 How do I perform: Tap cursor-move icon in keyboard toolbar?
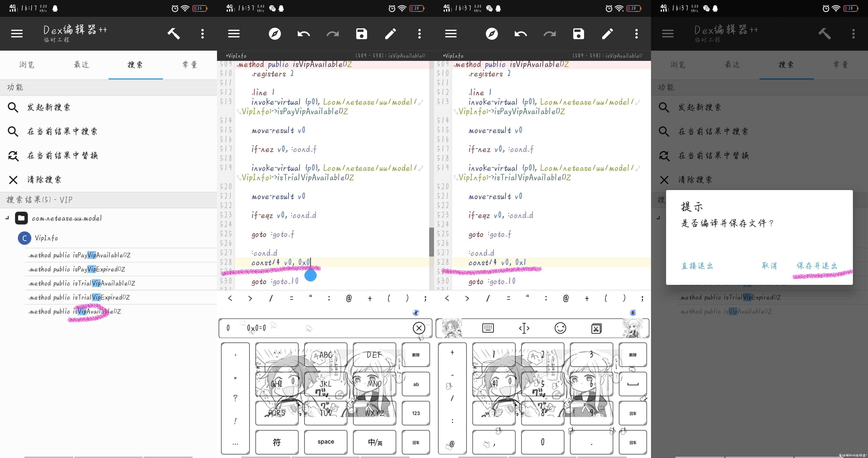(x=524, y=328)
